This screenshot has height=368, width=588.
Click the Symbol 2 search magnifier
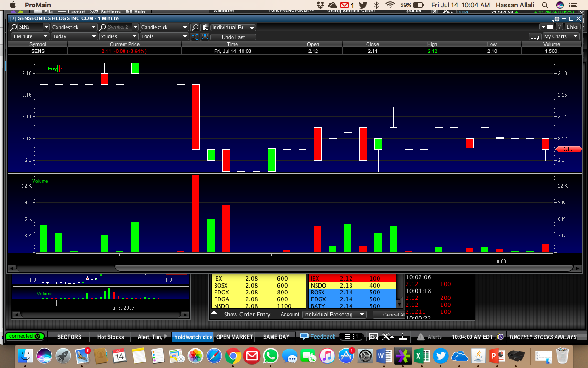[103, 27]
